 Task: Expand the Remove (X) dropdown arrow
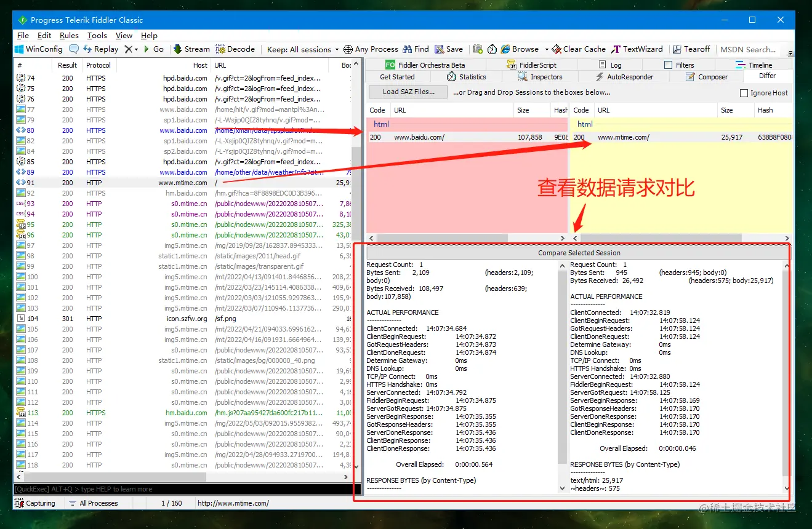click(x=136, y=50)
